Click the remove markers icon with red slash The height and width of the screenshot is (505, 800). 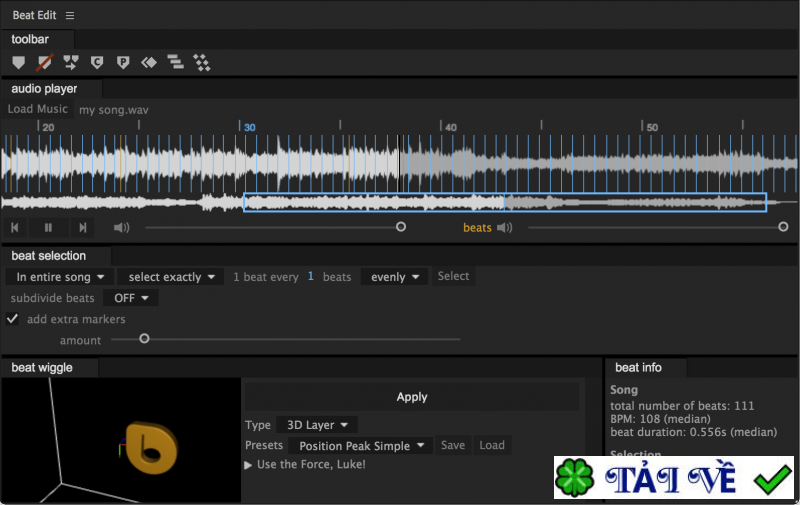(x=44, y=63)
